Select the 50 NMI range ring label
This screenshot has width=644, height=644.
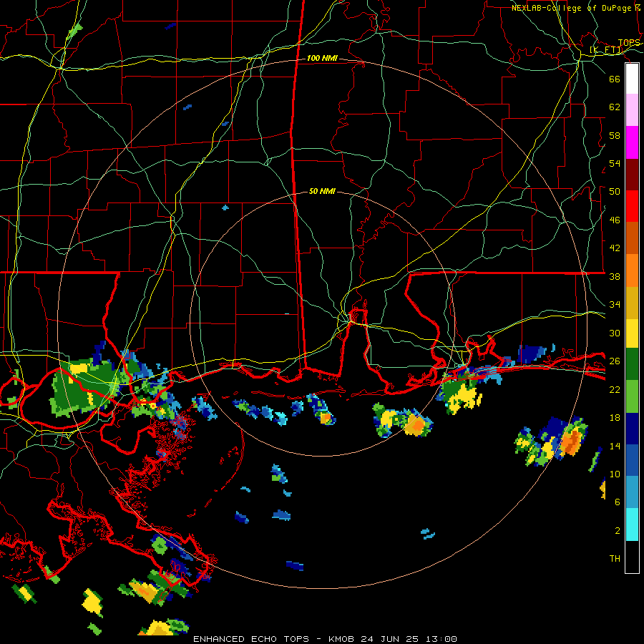click(x=323, y=191)
